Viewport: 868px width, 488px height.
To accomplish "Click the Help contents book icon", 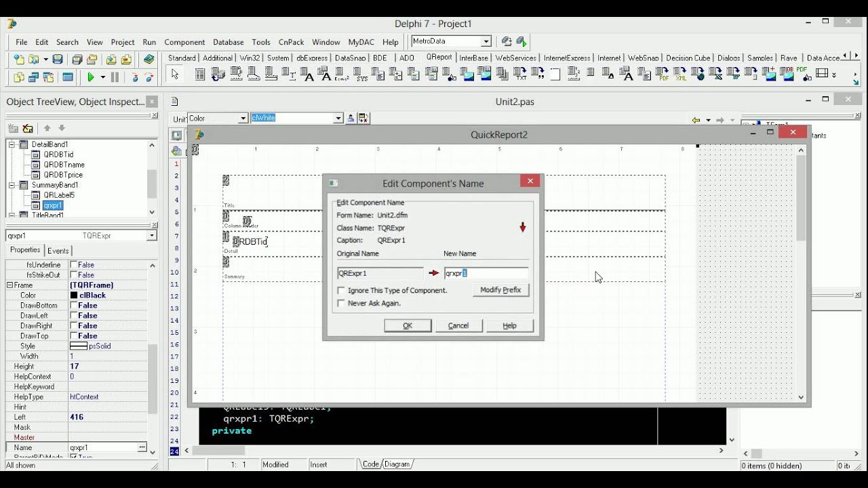I will click(x=149, y=60).
